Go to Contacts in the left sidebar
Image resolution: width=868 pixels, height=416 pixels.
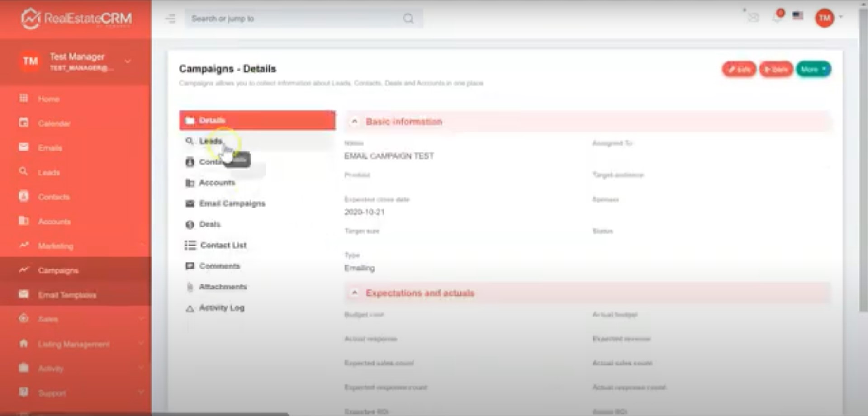[x=53, y=197]
